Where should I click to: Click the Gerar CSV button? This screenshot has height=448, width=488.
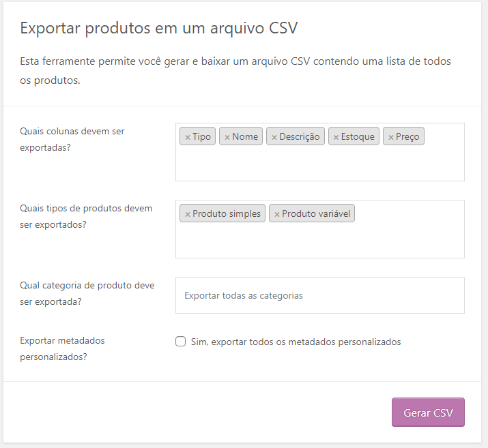point(428,413)
